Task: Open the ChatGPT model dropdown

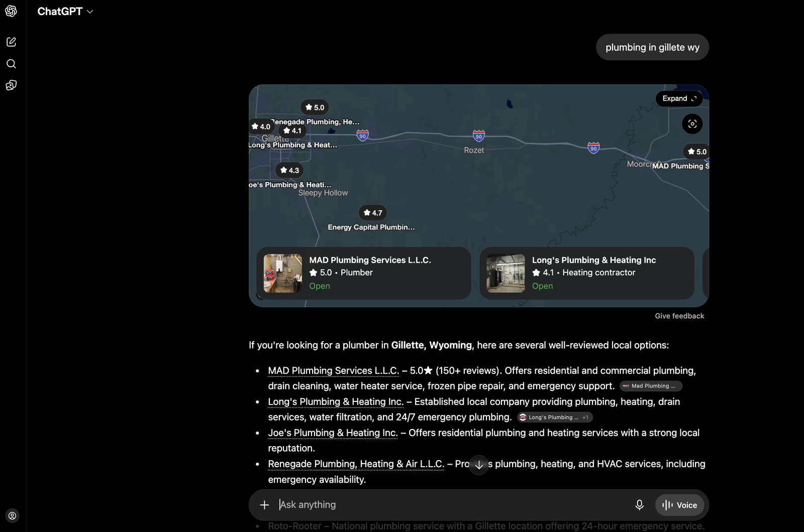Action: coord(65,12)
